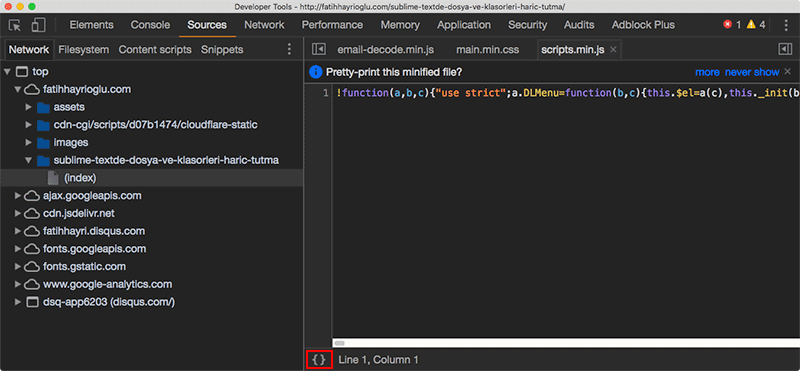Click 'Pretty-print this minified file?' text
This screenshot has width=800, height=371.
pos(394,72)
